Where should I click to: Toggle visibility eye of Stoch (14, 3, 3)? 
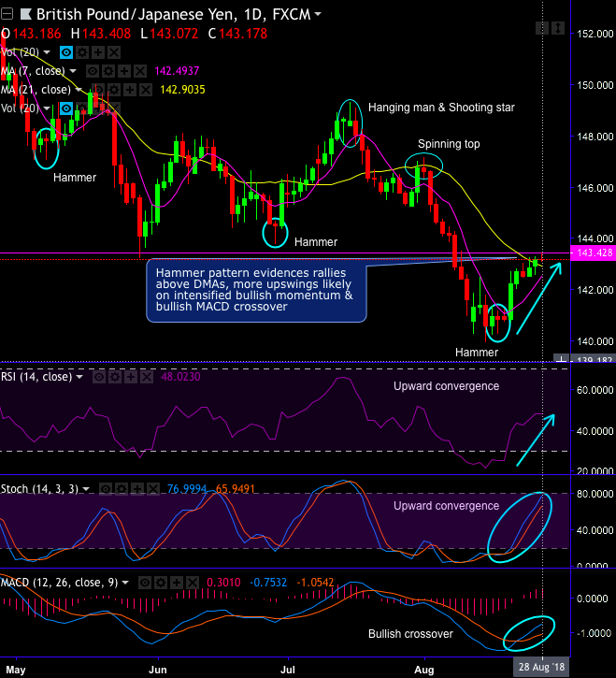click(x=106, y=489)
